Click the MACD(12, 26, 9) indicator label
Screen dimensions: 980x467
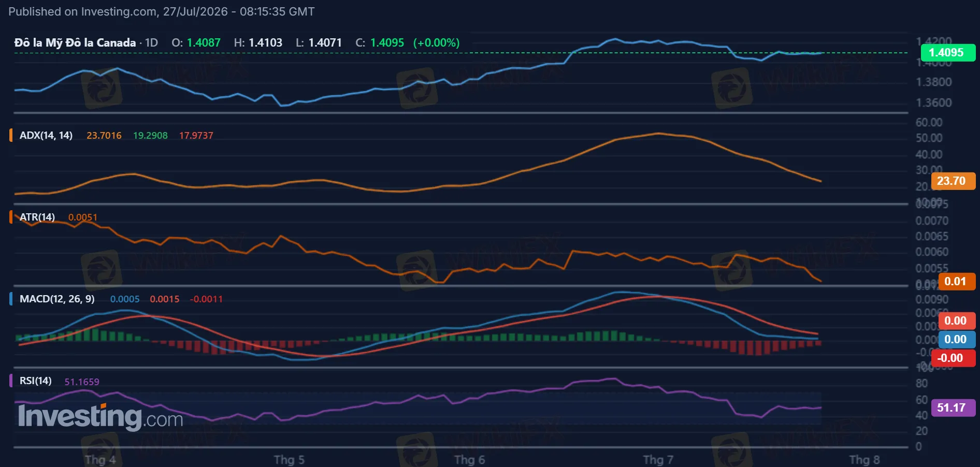[57, 299]
